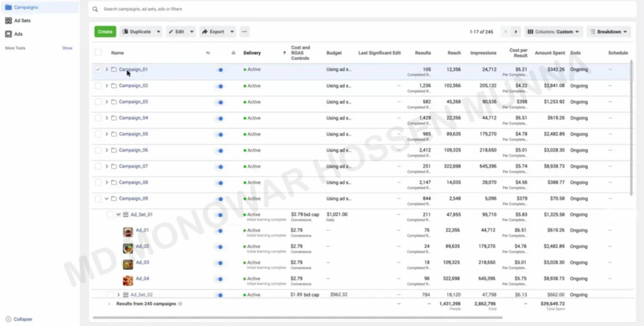The image size is (644, 326).
Task: Click the Edit button
Action: [x=176, y=31]
